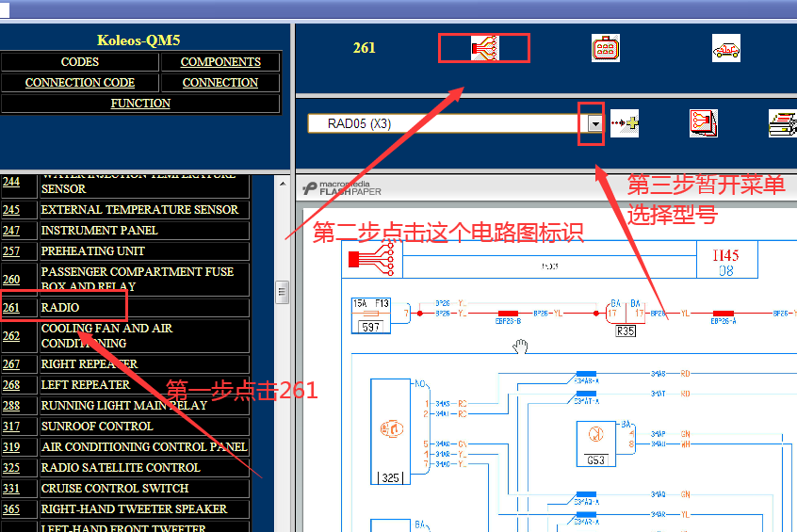Click relay R35 label in diagram
The width and height of the screenshot is (797, 532).
coord(626,331)
